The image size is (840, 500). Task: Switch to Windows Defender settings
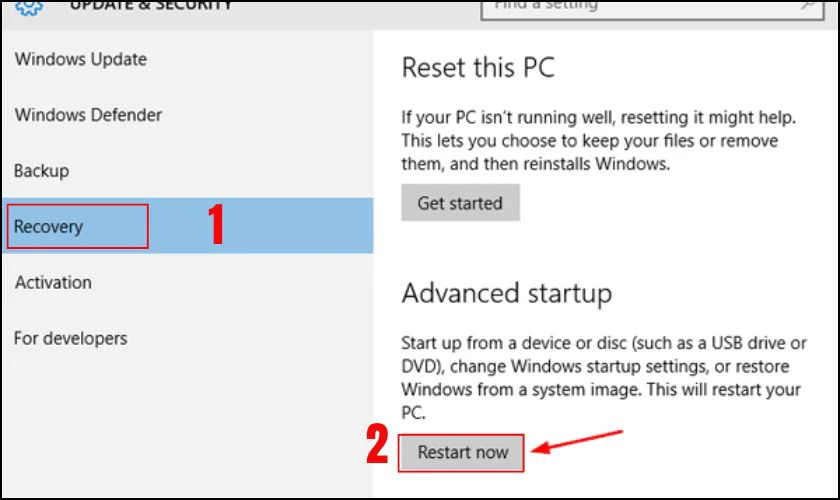[88, 115]
